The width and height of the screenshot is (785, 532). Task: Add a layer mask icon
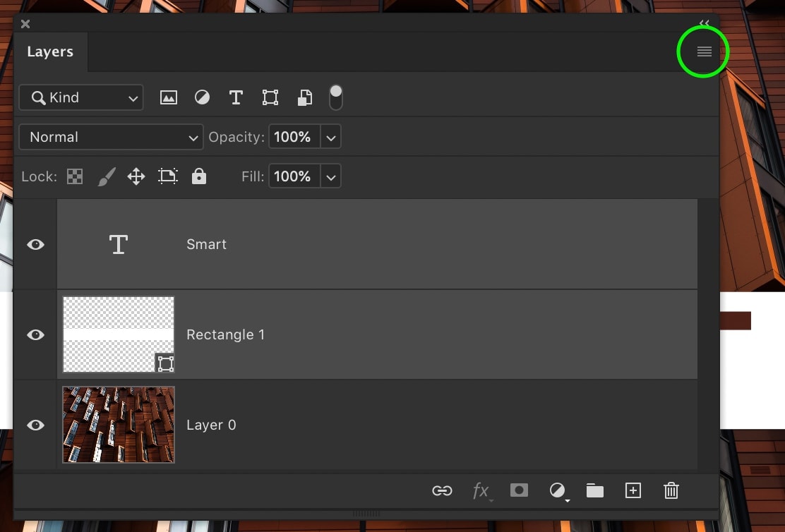(x=519, y=490)
